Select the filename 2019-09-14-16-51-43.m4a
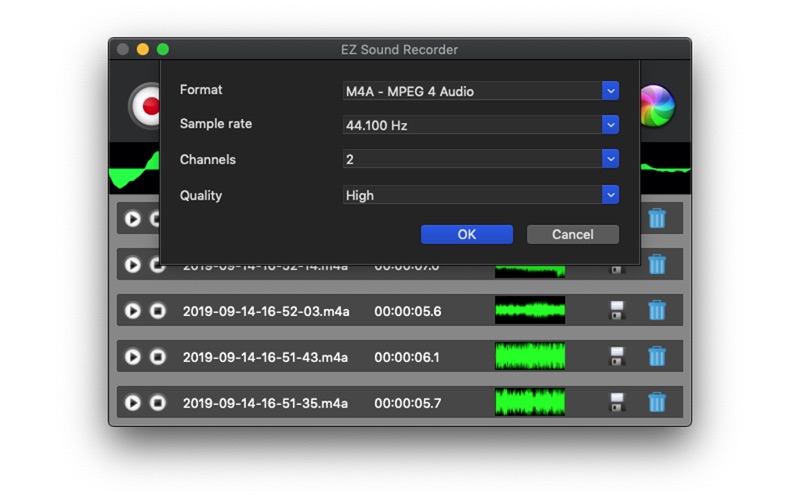Image resolution: width=800 pixels, height=500 pixels. 265,357
